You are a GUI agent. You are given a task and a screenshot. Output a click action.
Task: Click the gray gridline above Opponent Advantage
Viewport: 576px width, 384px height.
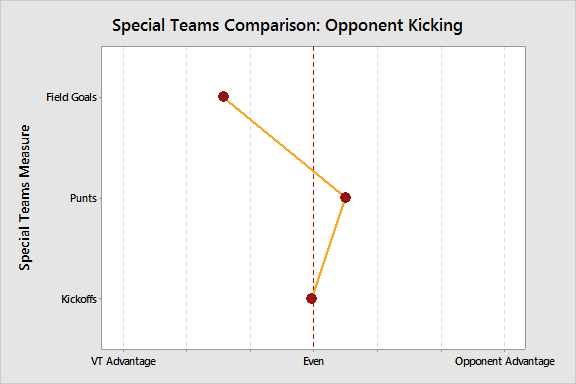(x=504, y=198)
